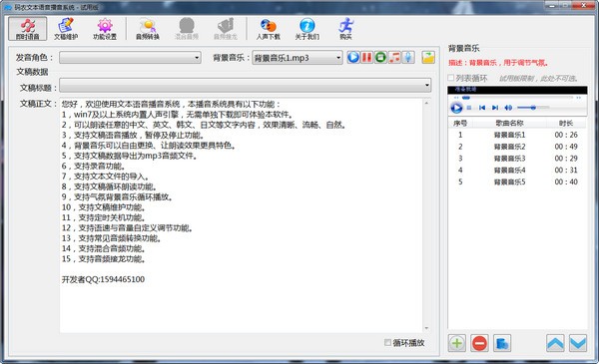The image size is (599, 364).
Task: Click the 购买 purchase icon
Action: pos(345,29)
